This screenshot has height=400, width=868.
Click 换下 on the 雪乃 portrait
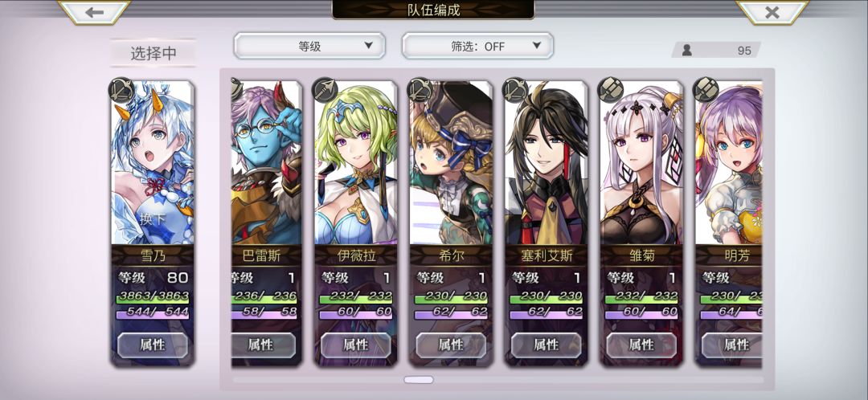click(x=152, y=219)
